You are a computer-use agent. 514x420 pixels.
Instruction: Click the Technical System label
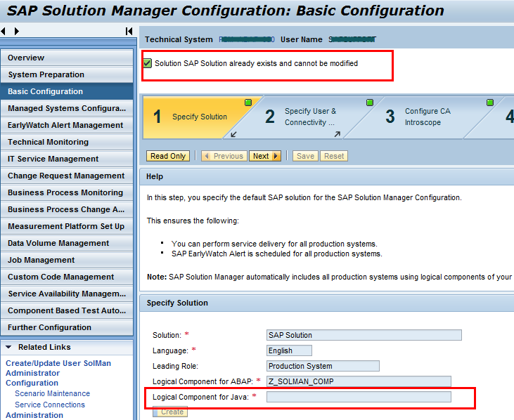[x=179, y=39]
